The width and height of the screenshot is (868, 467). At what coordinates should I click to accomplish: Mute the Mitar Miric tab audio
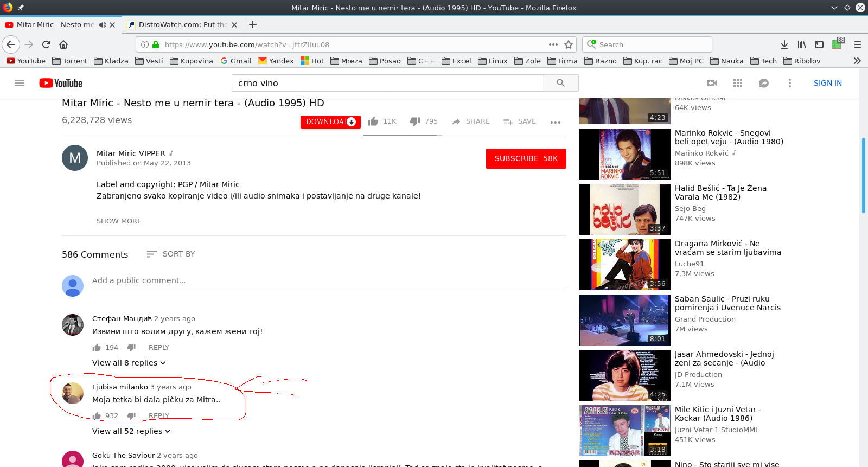click(x=103, y=25)
